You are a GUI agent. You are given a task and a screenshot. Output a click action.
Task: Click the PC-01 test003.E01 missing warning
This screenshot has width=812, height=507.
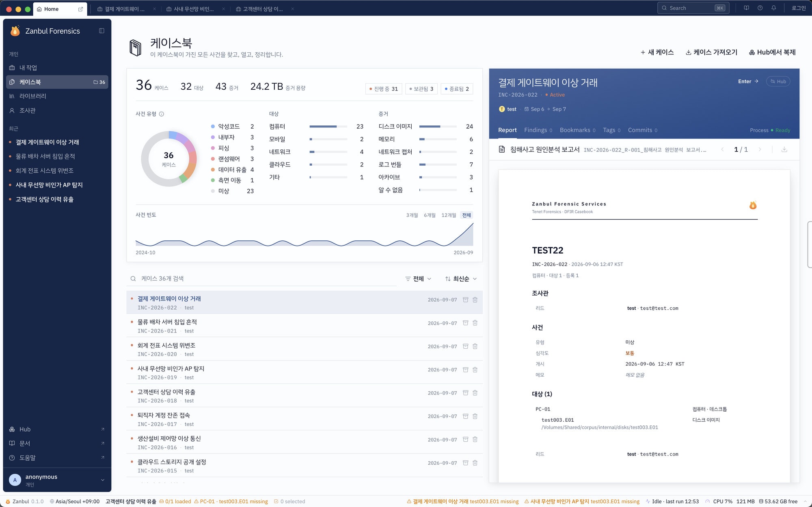[231, 502]
